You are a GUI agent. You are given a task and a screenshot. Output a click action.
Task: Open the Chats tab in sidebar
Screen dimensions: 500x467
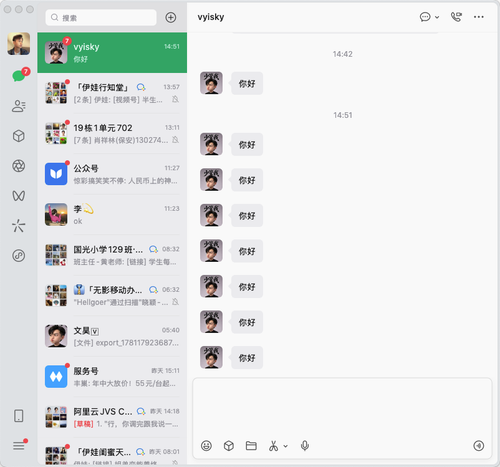19,76
